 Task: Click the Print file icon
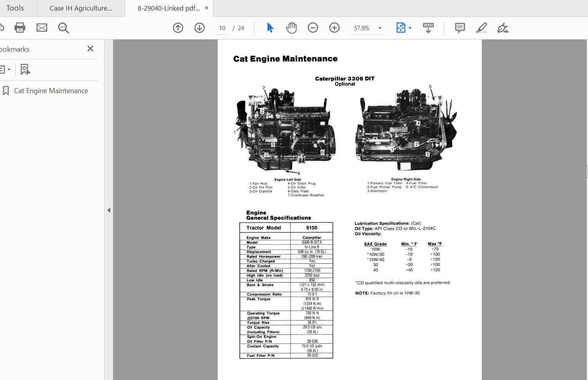20,28
